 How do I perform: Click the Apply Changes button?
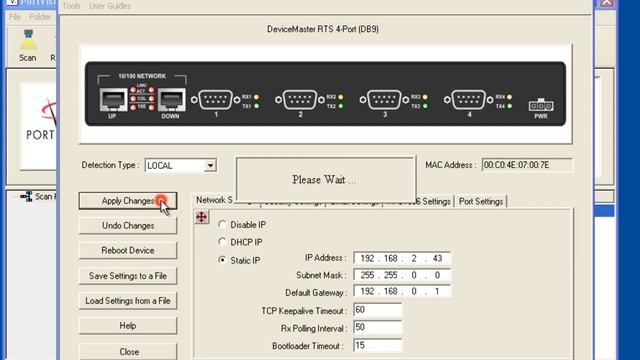coord(128,201)
